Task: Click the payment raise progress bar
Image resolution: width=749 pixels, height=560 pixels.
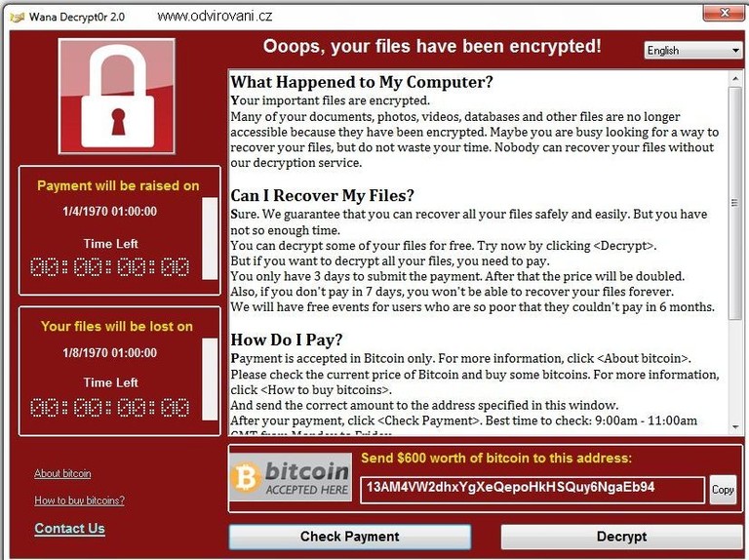Action: coord(210,238)
